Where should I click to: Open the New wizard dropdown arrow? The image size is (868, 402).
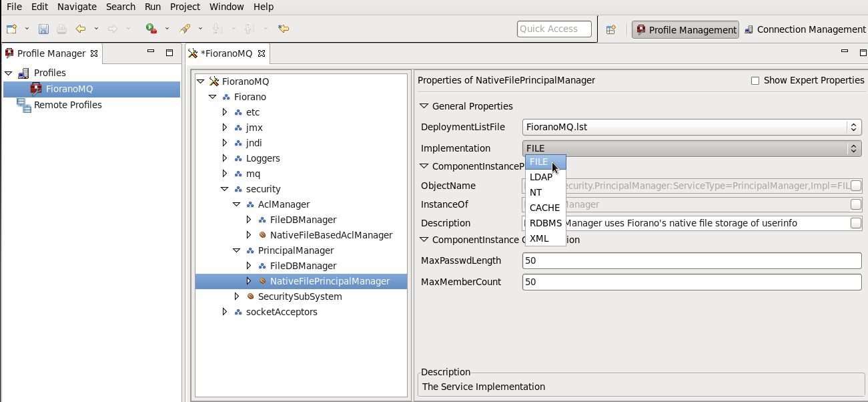point(27,29)
